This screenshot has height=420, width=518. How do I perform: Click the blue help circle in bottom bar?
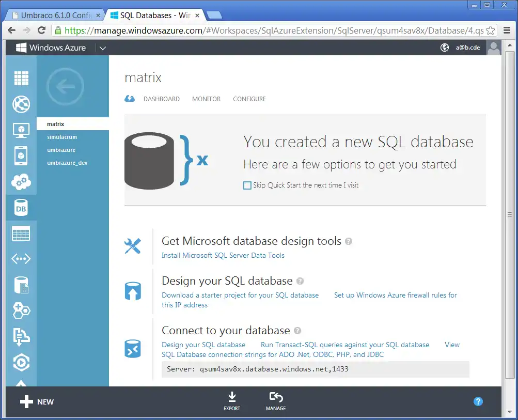[478, 401]
